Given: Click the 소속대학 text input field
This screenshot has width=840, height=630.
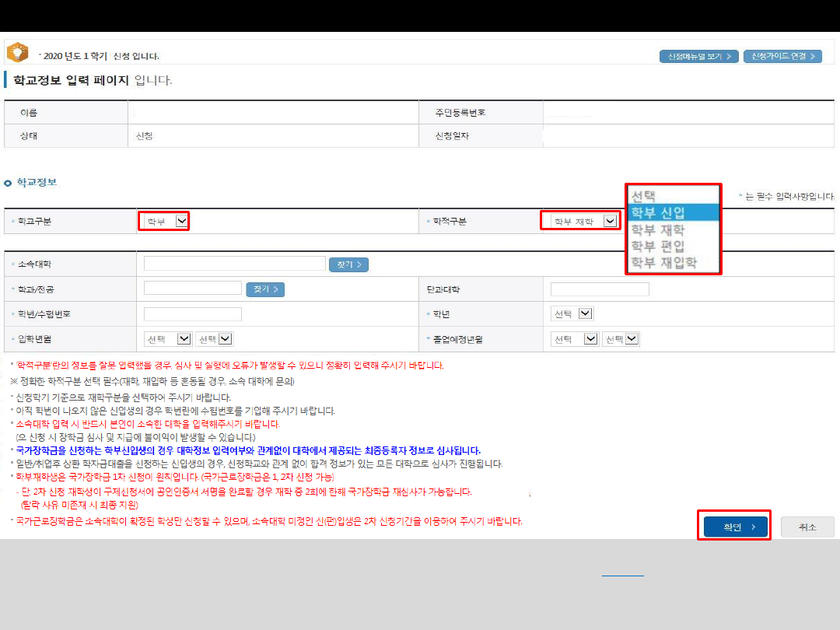Looking at the screenshot, I should tap(234, 264).
